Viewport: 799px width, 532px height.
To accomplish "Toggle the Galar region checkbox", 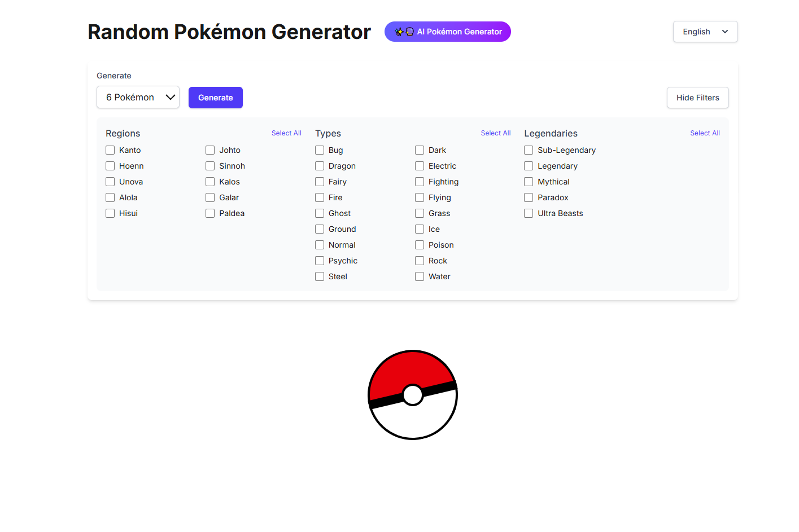I will pos(210,197).
